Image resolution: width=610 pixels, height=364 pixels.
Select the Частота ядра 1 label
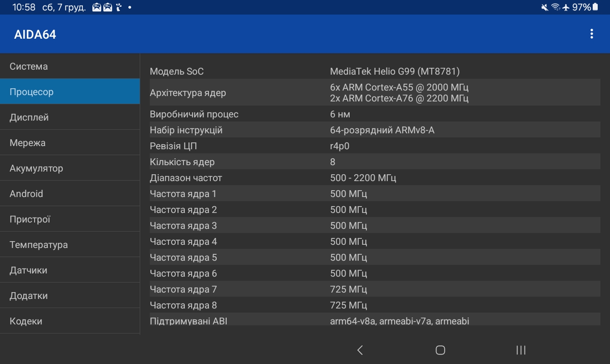[x=183, y=194]
